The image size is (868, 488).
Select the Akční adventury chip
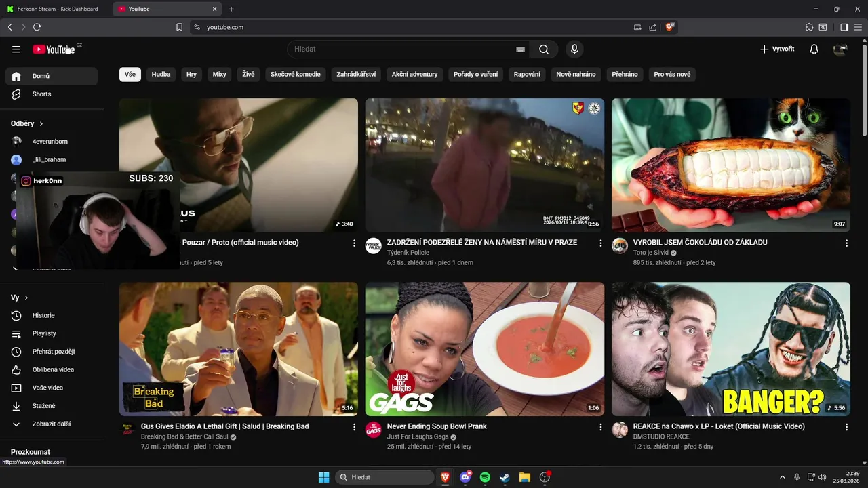(x=414, y=74)
